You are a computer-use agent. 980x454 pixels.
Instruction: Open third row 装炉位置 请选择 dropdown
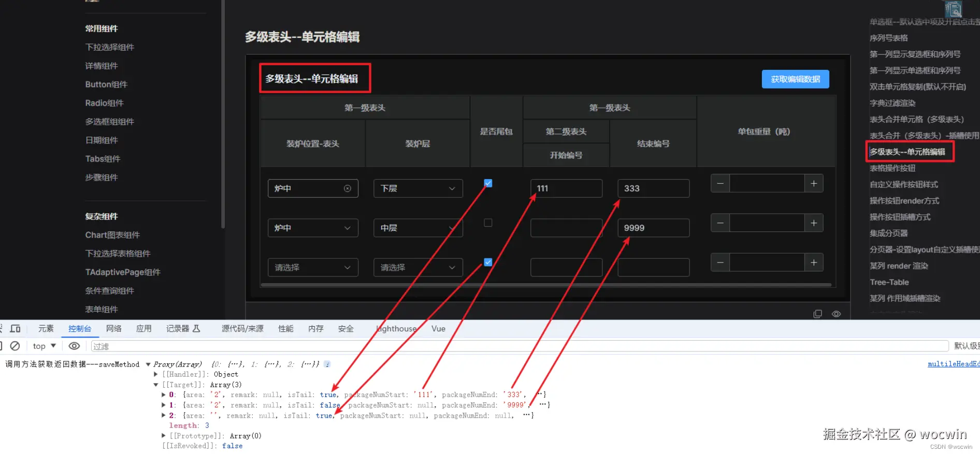(x=313, y=268)
